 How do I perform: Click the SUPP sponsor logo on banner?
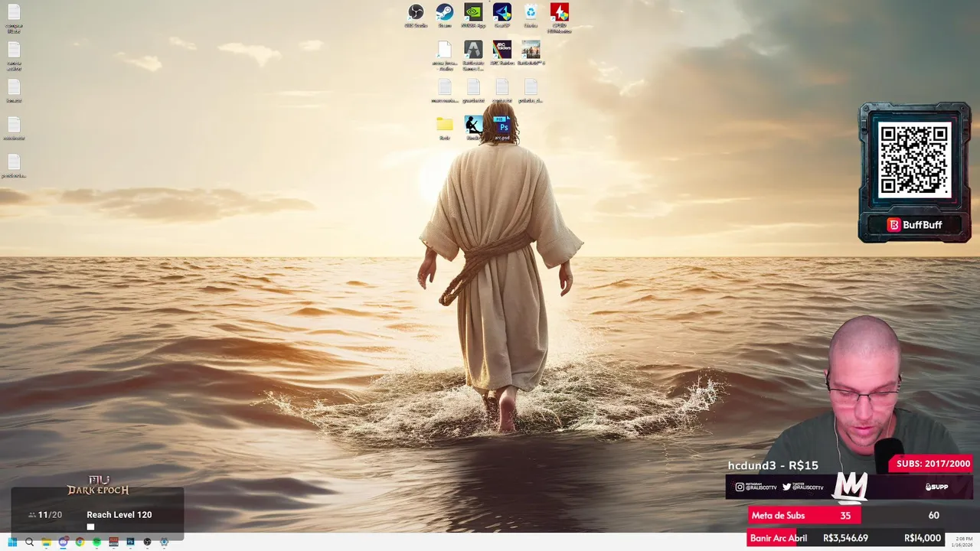[x=936, y=487]
